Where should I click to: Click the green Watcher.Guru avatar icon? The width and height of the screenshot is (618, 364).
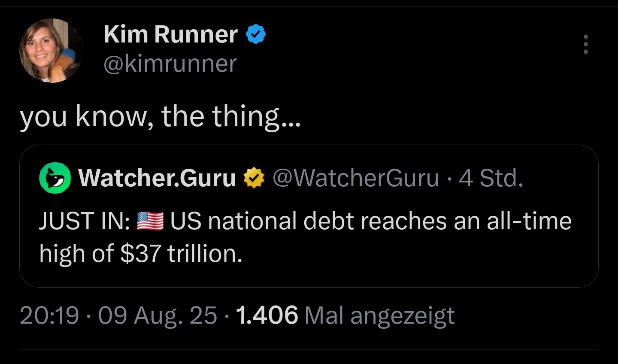tap(55, 178)
